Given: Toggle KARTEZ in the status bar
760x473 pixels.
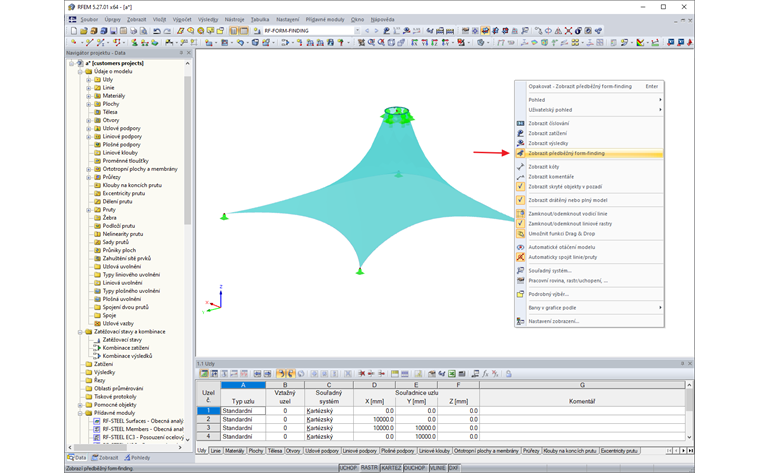Looking at the screenshot, I should (x=391, y=468).
